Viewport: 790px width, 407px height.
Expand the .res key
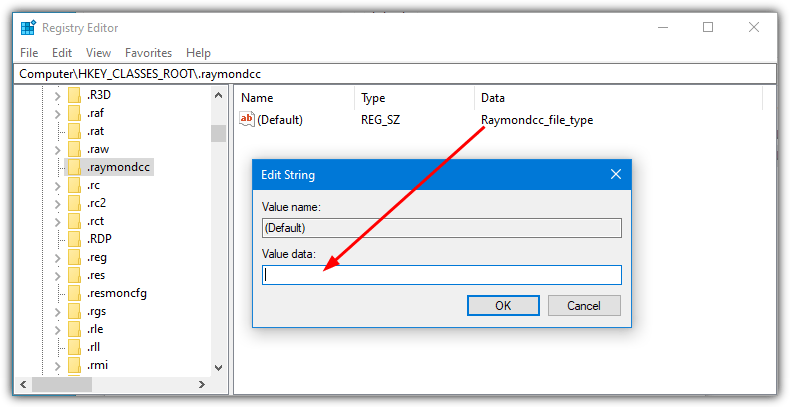coord(57,276)
